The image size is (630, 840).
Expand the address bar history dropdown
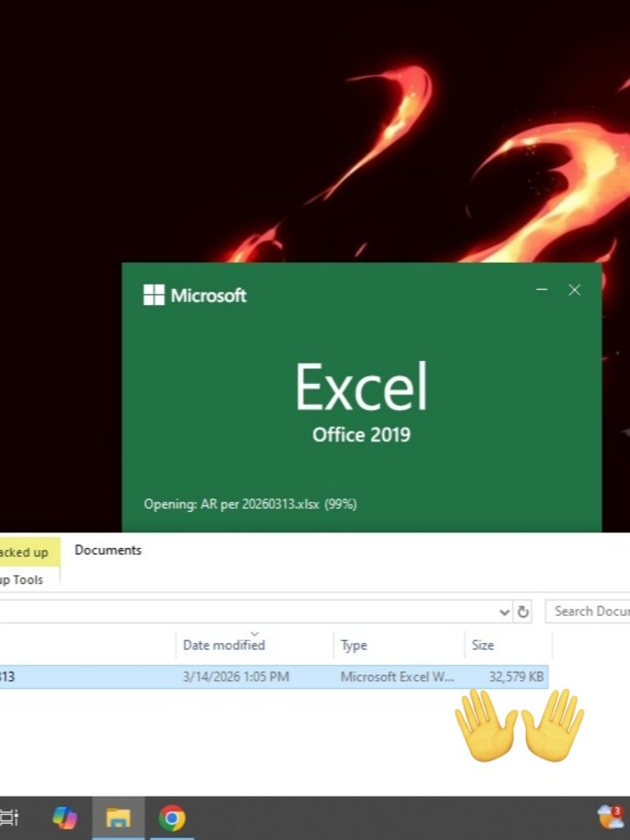tap(504, 612)
